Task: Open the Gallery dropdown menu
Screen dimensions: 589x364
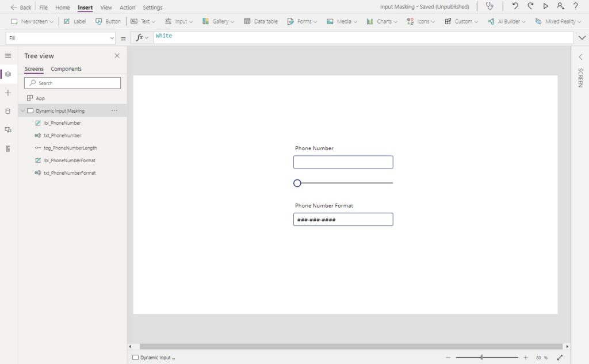Action: (x=218, y=21)
